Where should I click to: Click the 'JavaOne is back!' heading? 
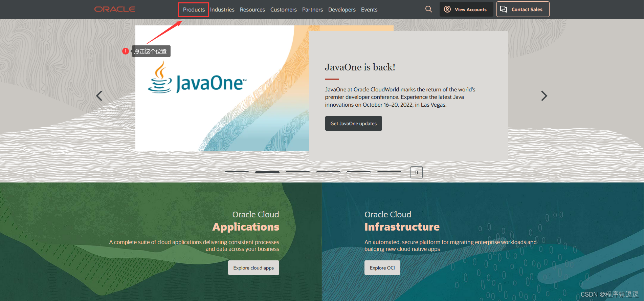(x=360, y=67)
